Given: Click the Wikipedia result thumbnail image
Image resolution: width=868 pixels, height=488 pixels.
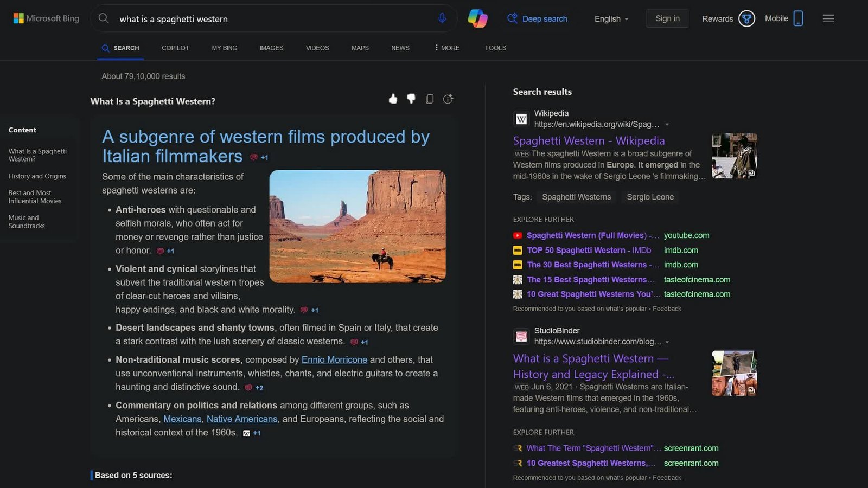Looking at the screenshot, I should pyautogui.click(x=734, y=156).
